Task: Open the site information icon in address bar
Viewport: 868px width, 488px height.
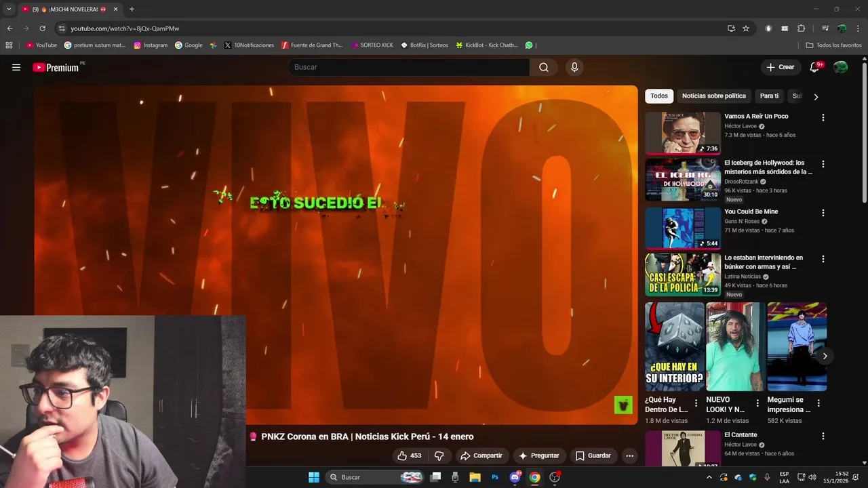Action: coord(62,28)
